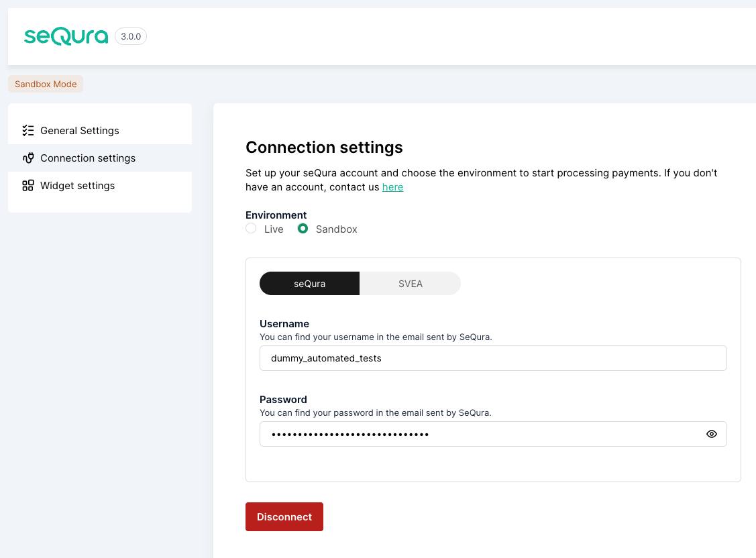
Task: Click the Widget settings grid icon
Action: pyautogui.click(x=28, y=186)
